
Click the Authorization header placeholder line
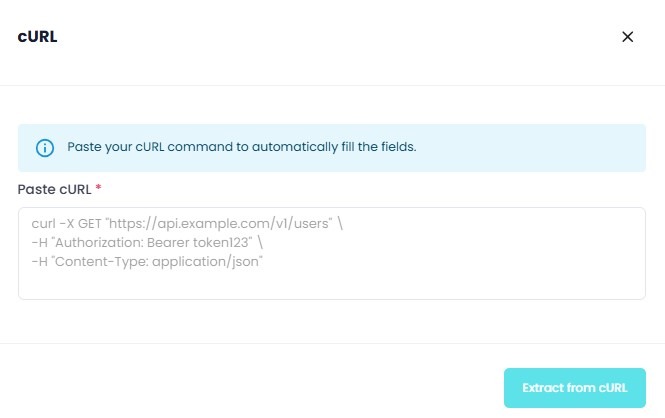(141, 242)
